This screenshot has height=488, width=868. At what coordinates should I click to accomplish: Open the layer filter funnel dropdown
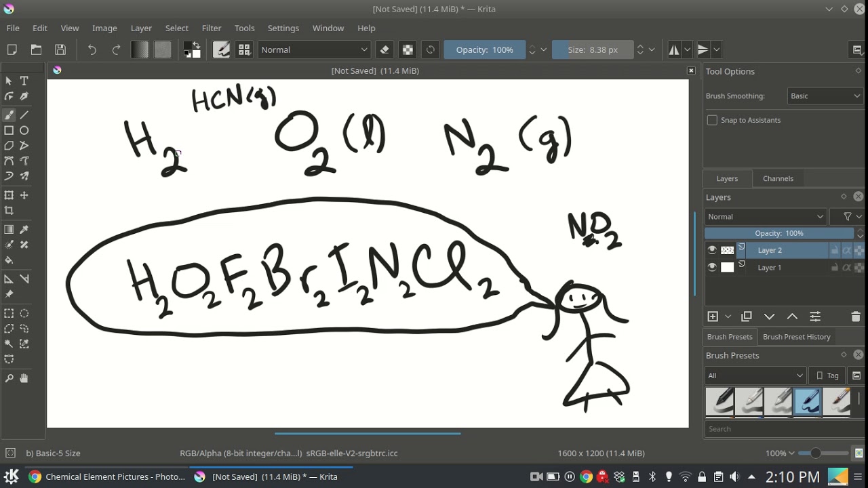coord(852,217)
